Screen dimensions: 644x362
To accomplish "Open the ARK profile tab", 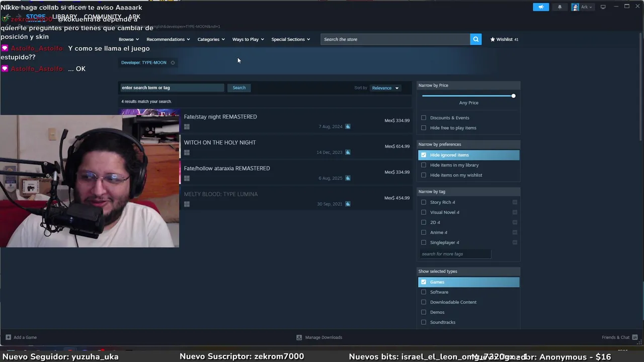I will coord(134,17).
